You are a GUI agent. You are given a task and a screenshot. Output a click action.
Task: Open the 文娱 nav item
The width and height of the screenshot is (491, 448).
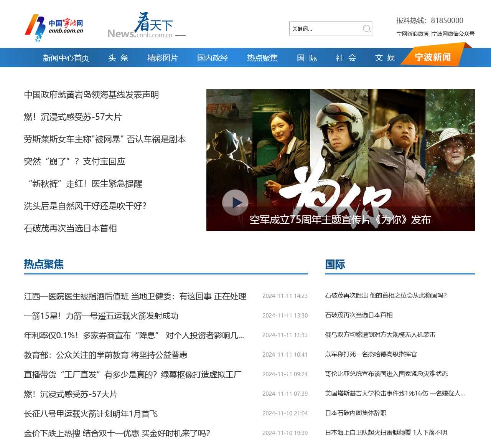(x=385, y=58)
